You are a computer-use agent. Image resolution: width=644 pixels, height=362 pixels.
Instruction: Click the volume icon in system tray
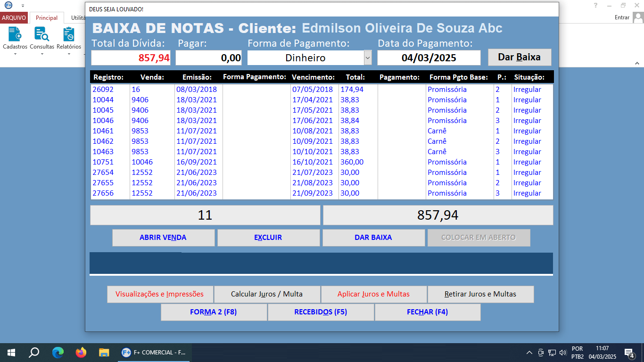562,353
